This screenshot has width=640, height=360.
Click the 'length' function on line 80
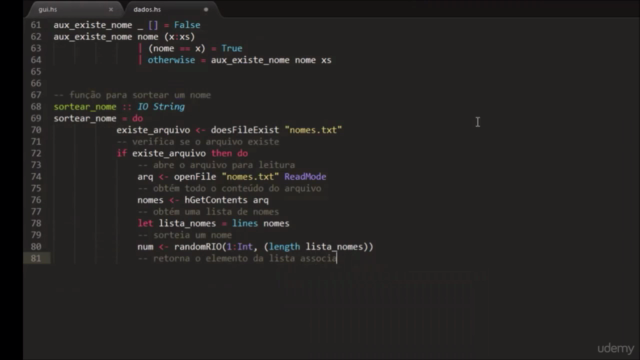tap(284, 247)
